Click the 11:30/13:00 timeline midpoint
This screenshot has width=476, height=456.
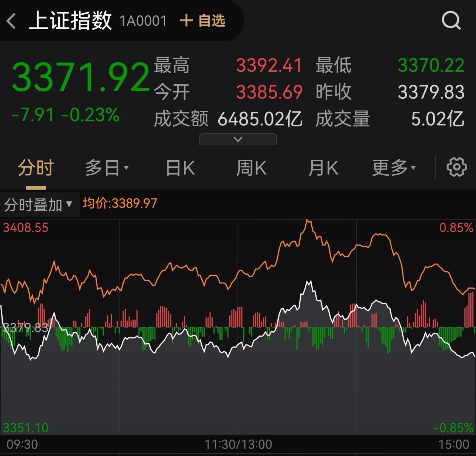point(237,444)
